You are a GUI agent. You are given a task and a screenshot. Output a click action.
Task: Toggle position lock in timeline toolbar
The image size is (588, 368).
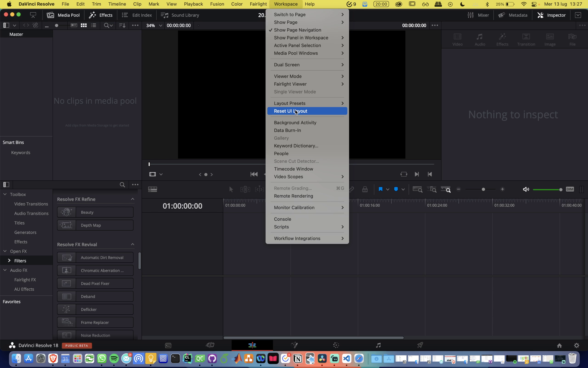[365, 189]
